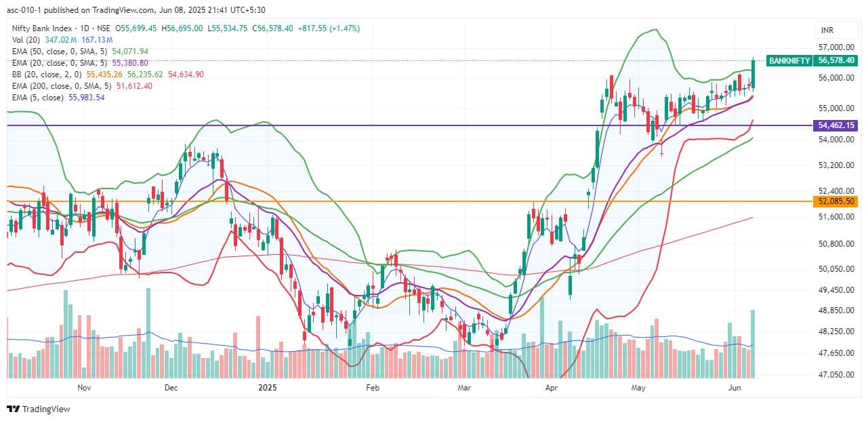Click the volume value 347.02M
Screen dimensions: 868x421
tap(62, 40)
